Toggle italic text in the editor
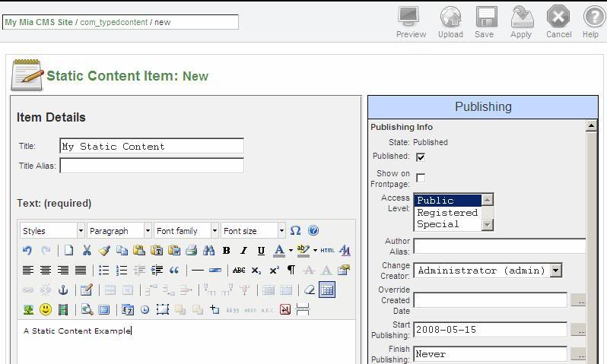Screen dimensions: 607x364 pyautogui.click(x=243, y=251)
